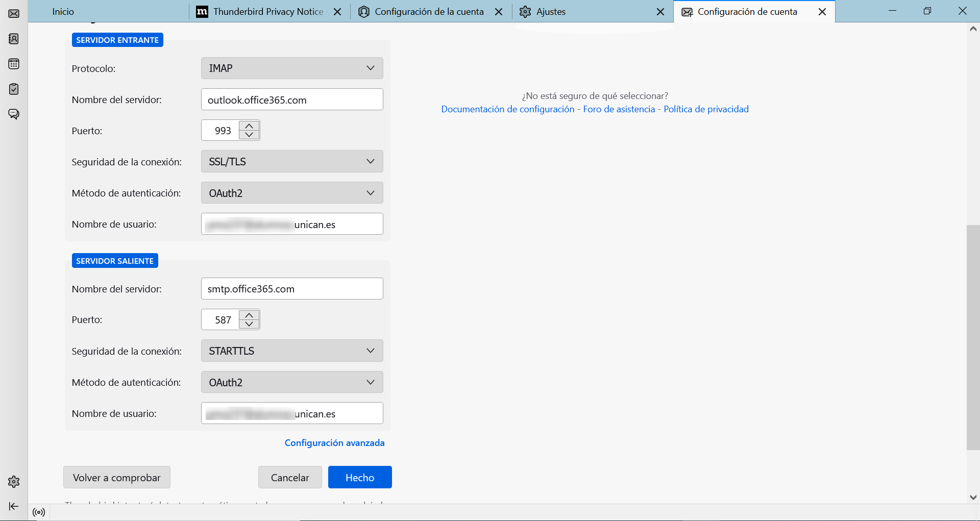Restore down the Thunderbird window
Screen dimensions: 980x521
point(927,11)
